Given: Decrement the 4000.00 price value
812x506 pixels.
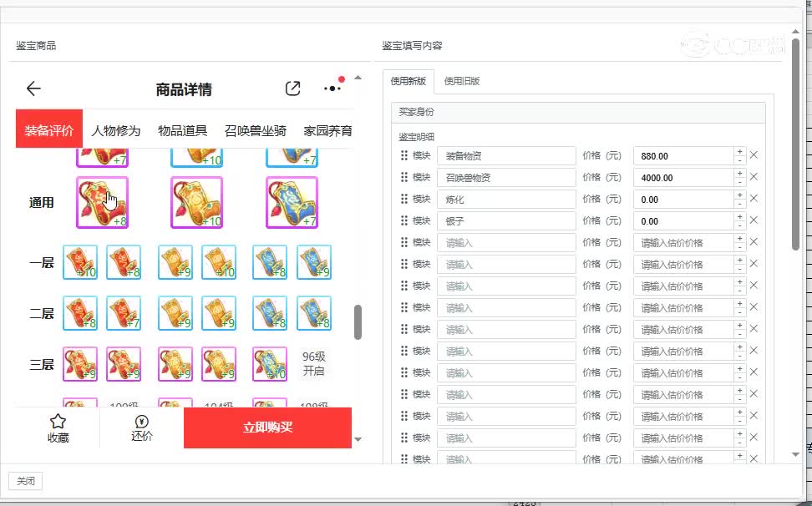Looking at the screenshot, I should tap(739, 182).
